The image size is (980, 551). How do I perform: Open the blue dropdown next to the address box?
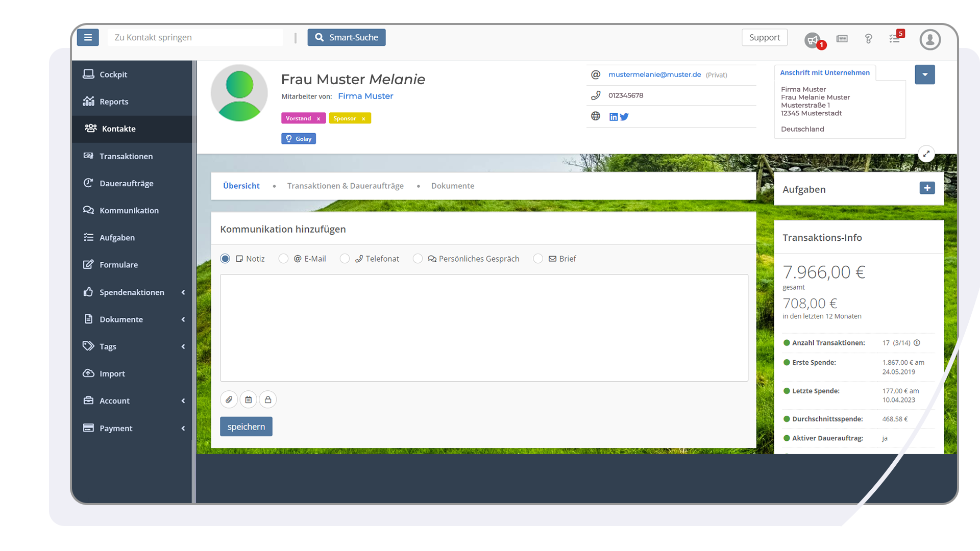pos(924,74)
